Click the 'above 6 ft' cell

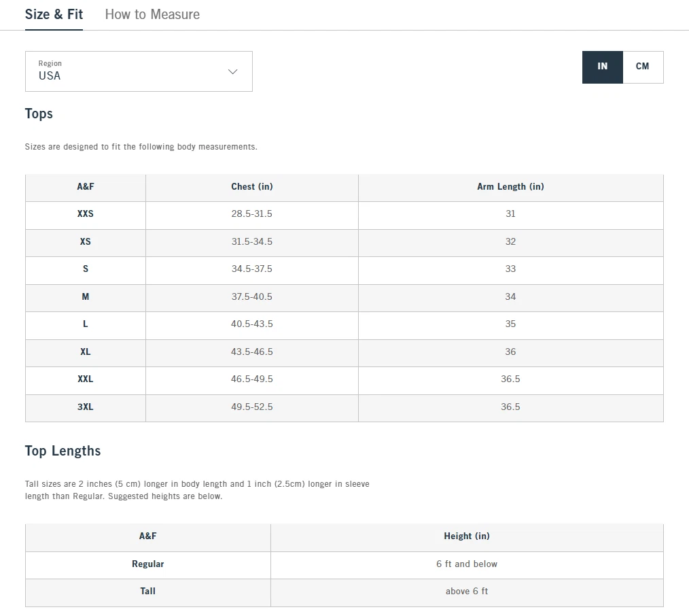(467, 592)
